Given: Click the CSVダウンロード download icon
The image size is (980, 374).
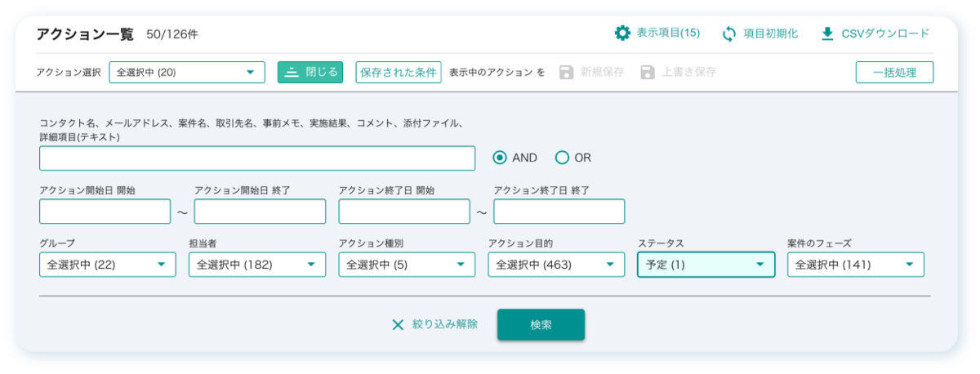Looking at the screenshot, I should pyautogui.click(x=827, y=33).
